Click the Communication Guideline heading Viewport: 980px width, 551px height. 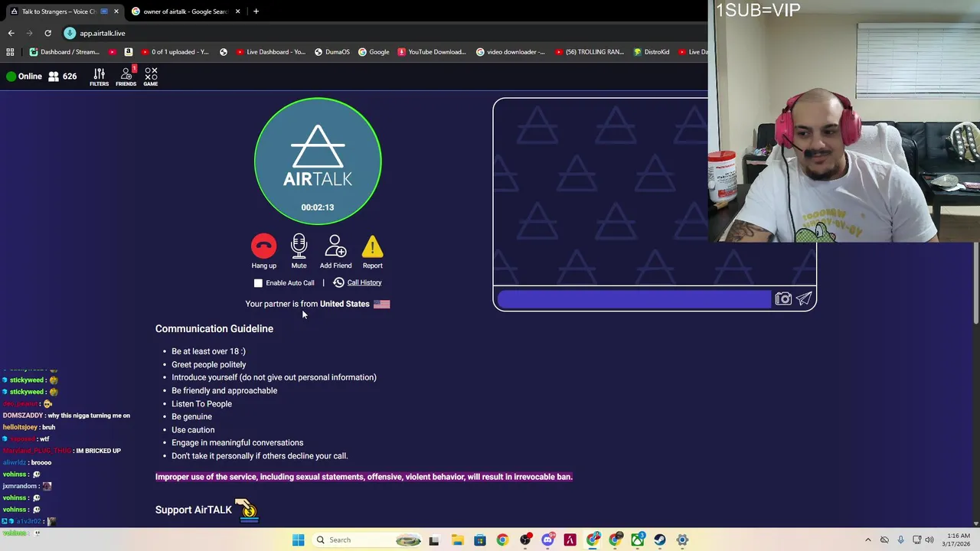click(x=214, y=328)
